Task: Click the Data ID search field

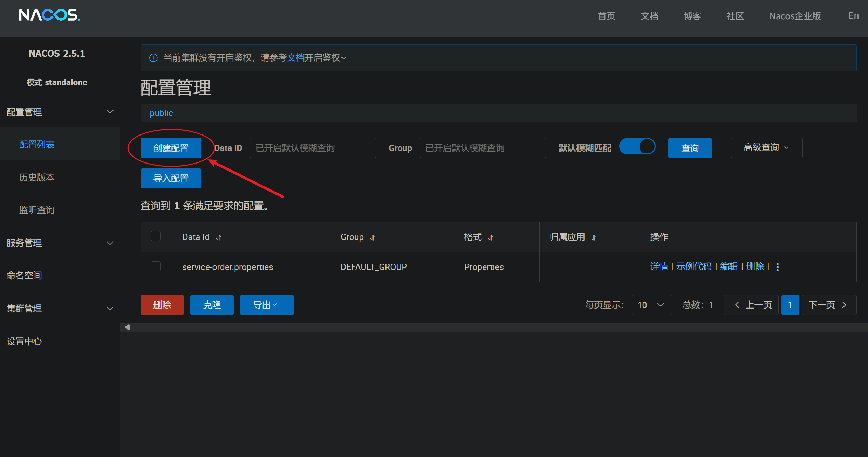Action: click(x=313, y=148)
